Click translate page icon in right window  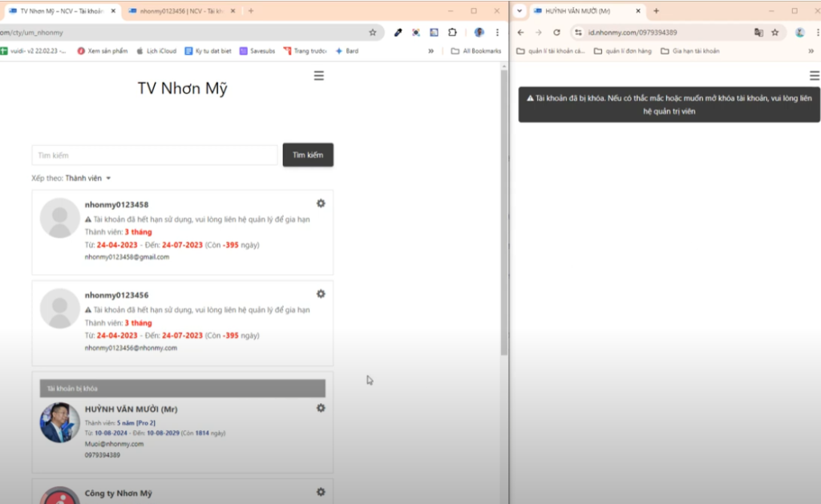pyautogui.click(x=758, y=32)
